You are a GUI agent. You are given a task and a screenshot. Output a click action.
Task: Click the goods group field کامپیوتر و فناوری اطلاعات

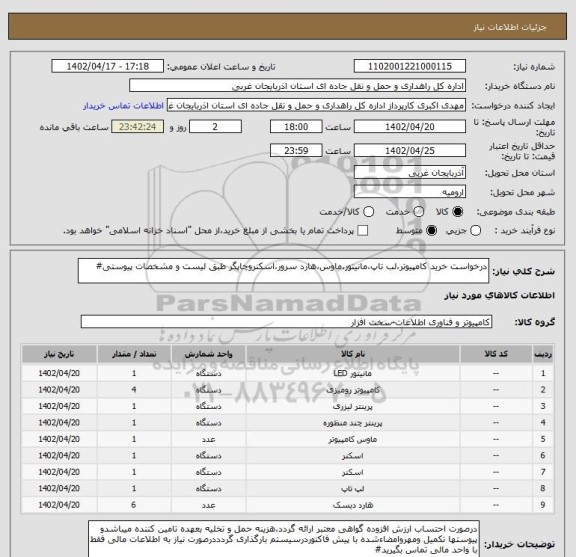coord(286,322)
